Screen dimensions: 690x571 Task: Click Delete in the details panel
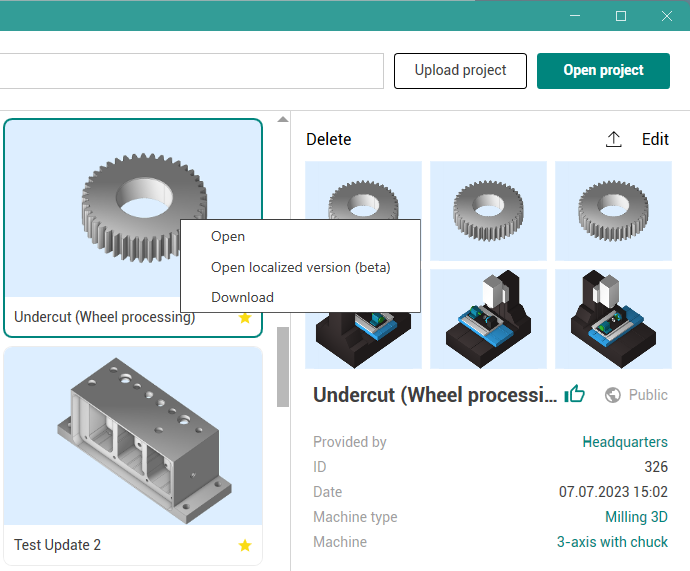pyautogui.click(x=329, y=140)
